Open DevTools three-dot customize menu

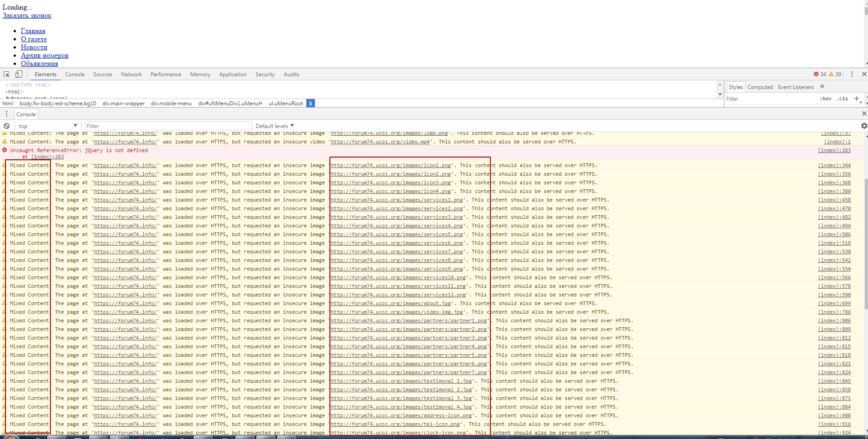click(852, 74)
